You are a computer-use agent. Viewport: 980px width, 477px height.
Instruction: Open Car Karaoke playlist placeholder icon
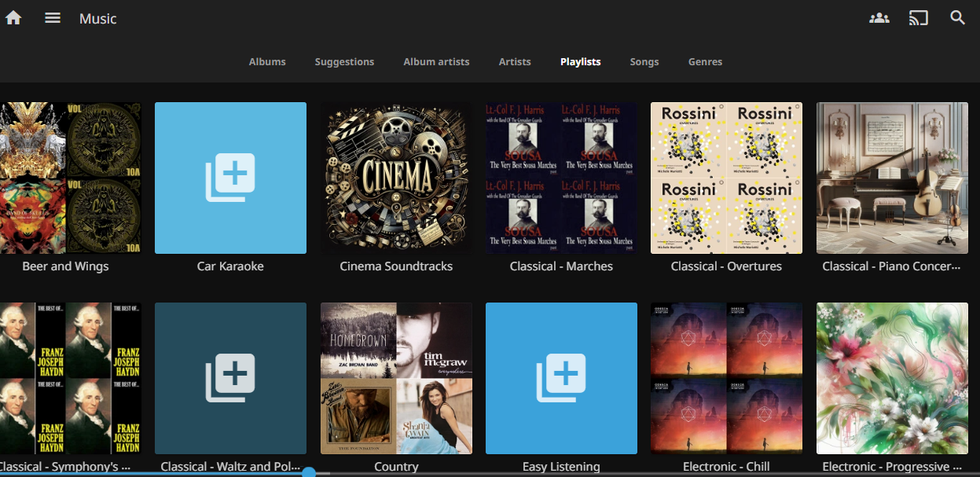click(230, 178)
